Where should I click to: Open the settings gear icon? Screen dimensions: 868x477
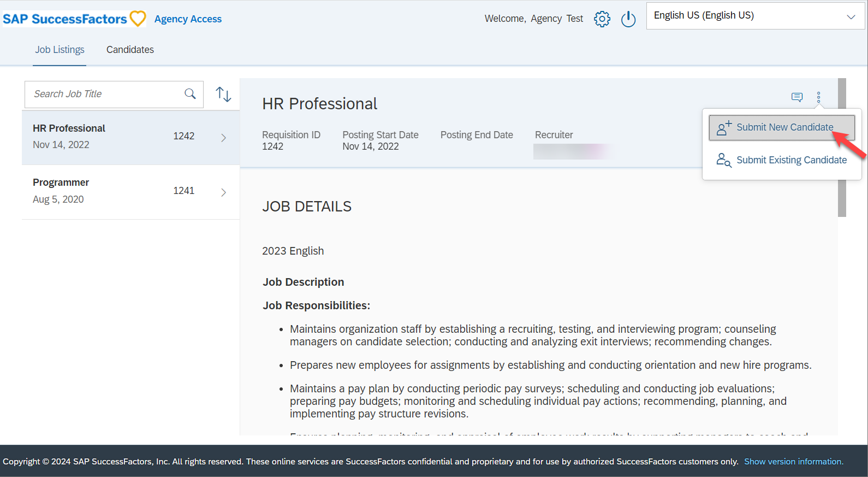point(602,19)
